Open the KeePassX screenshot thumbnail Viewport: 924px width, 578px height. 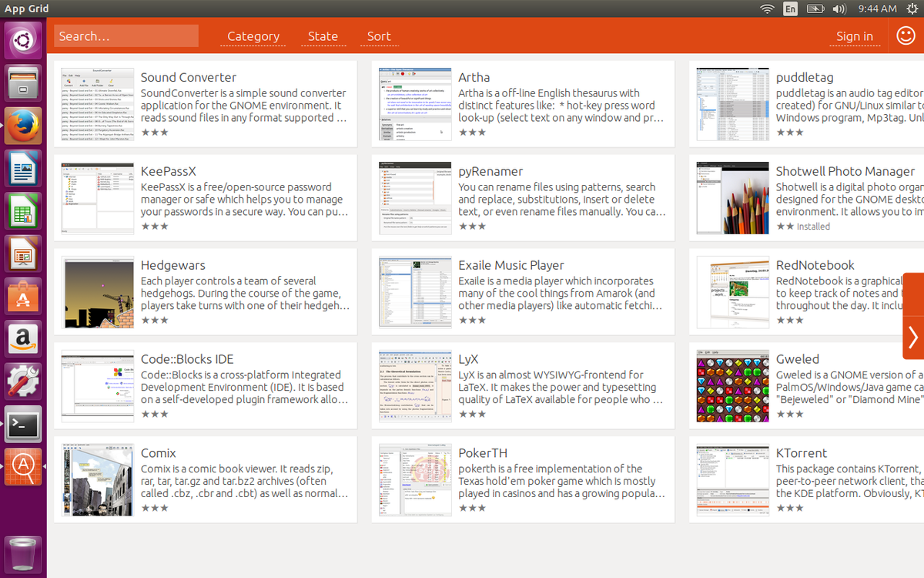(98, 198)
